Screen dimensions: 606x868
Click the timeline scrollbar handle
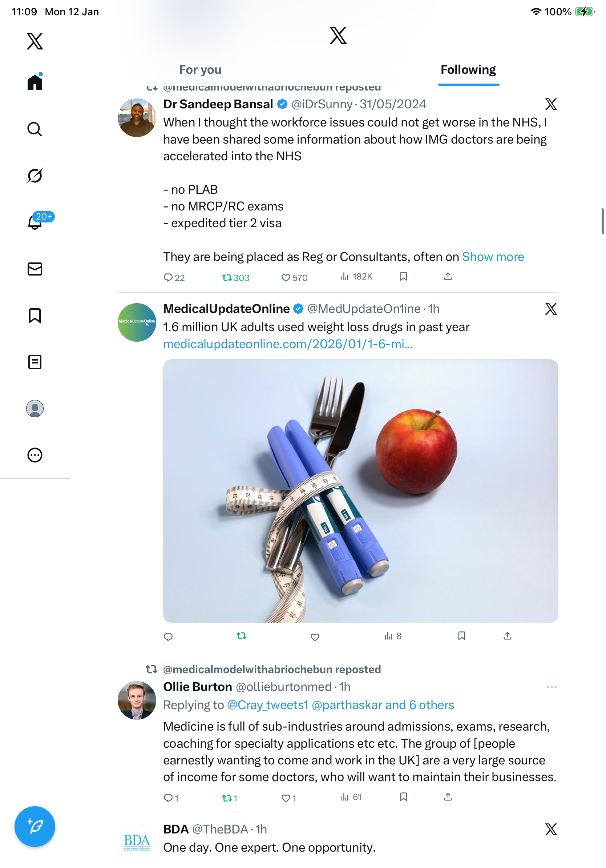(603, 221)
